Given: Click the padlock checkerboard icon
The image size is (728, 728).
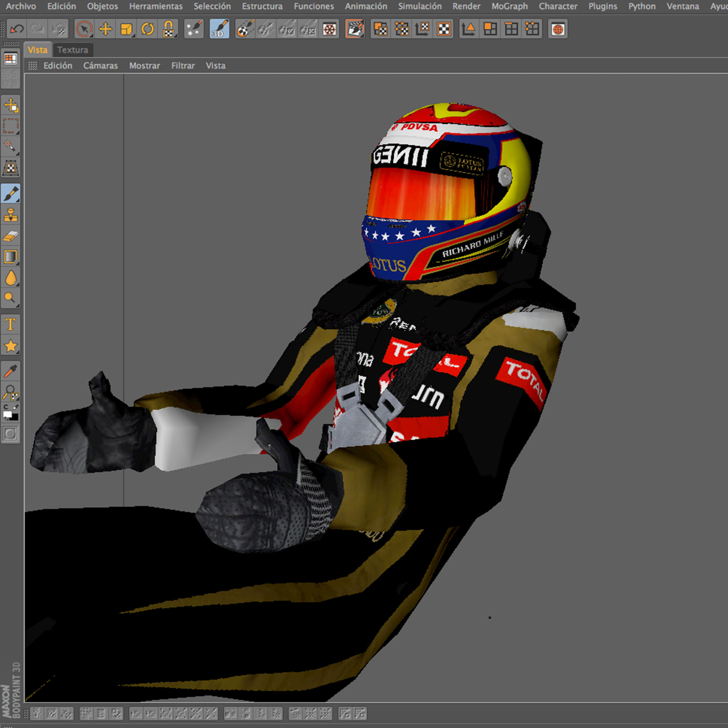Looking at the screenshot, I should (x=168, y=29).
